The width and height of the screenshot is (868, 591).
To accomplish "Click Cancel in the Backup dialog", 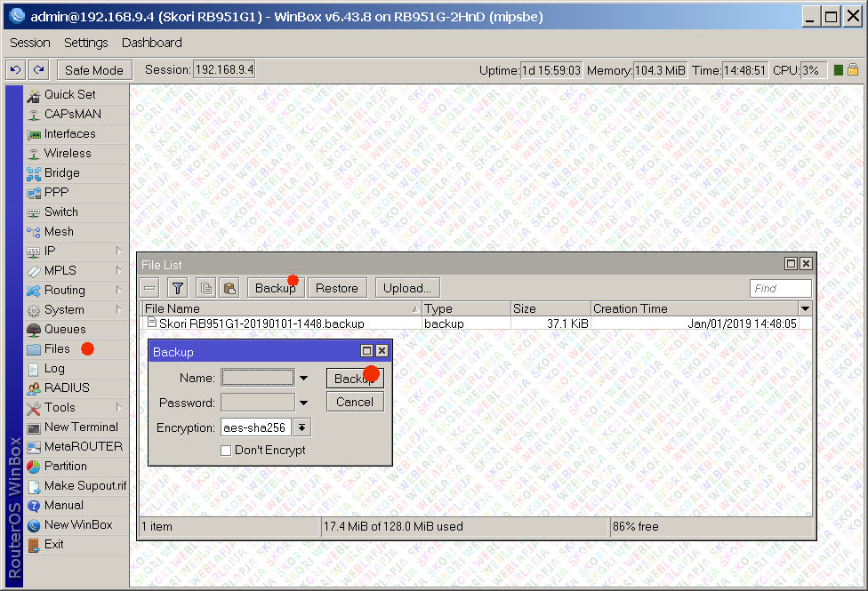I will coord(355,402).
